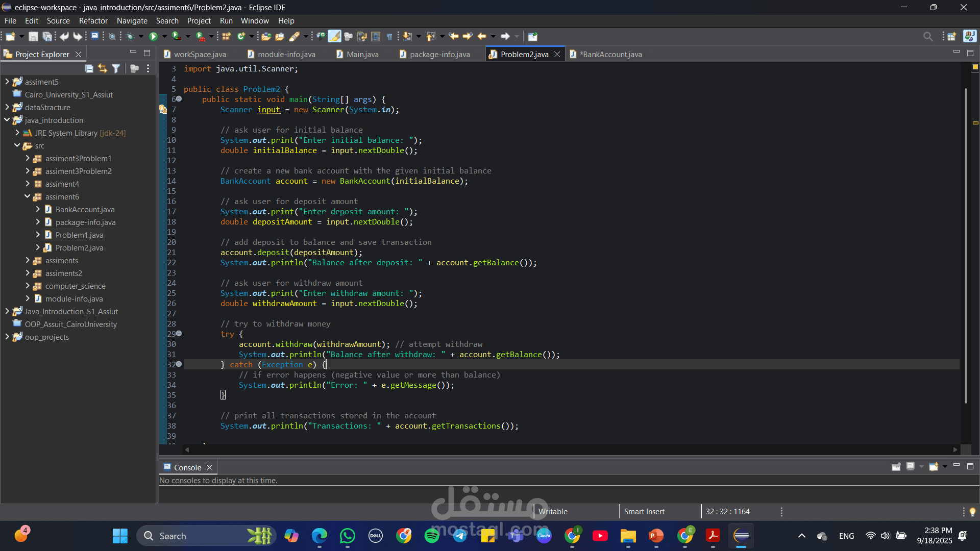This screenshot has height=551, width=980.
Task: Close the Problem2.java tab
Action: (x=557, y=54)
